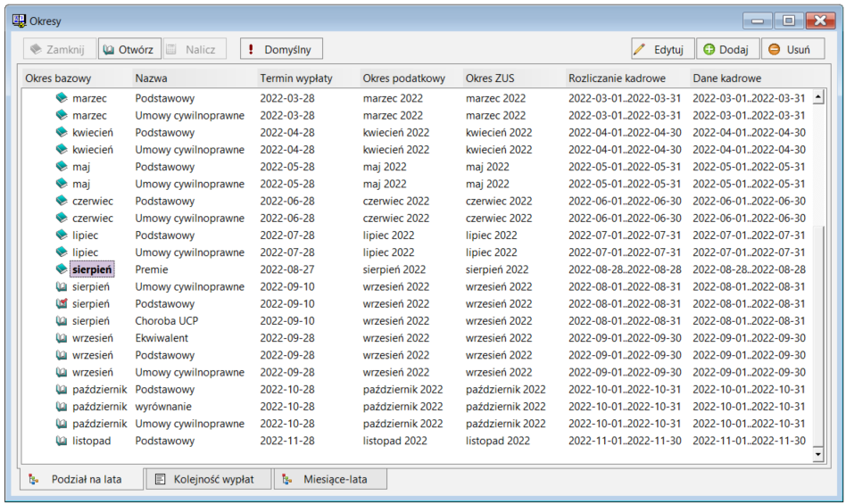Click scrollbar down arrow
Screen dimensions: 846x504
click(818, 454)
